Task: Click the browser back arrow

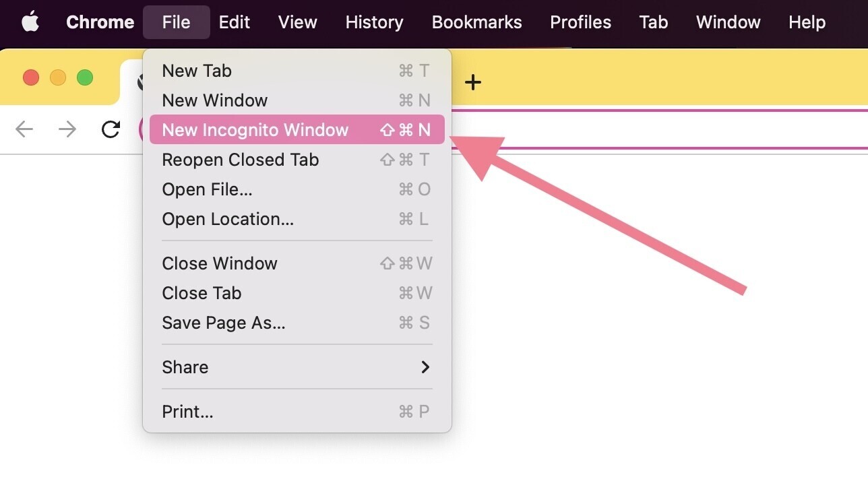Action: (x=24, y=129)
